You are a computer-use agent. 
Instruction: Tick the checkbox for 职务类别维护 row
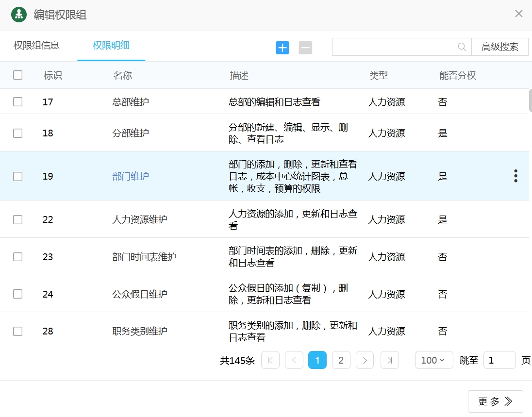coord(18,331)
